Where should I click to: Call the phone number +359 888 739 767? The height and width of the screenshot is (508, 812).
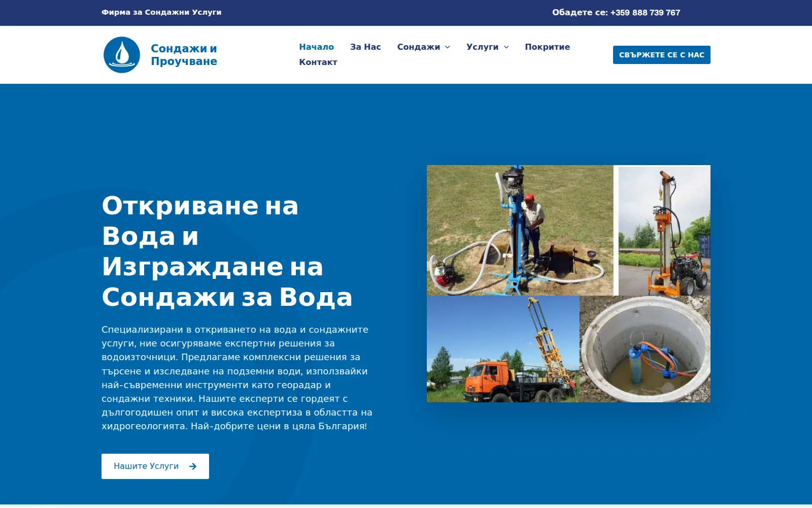coord(645,13)
